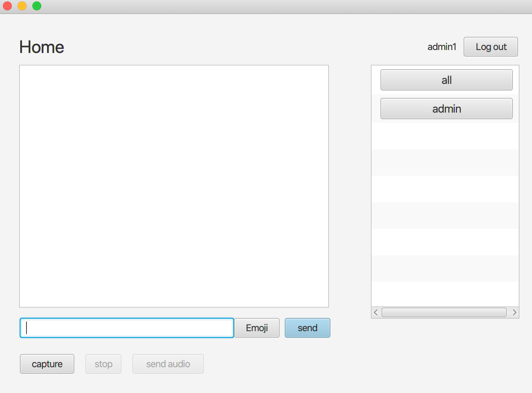Image resolution: width=532 pixels, height=393 pixels.
Task: Click the 'admin1' username label
Action: (x=441, y=47)
